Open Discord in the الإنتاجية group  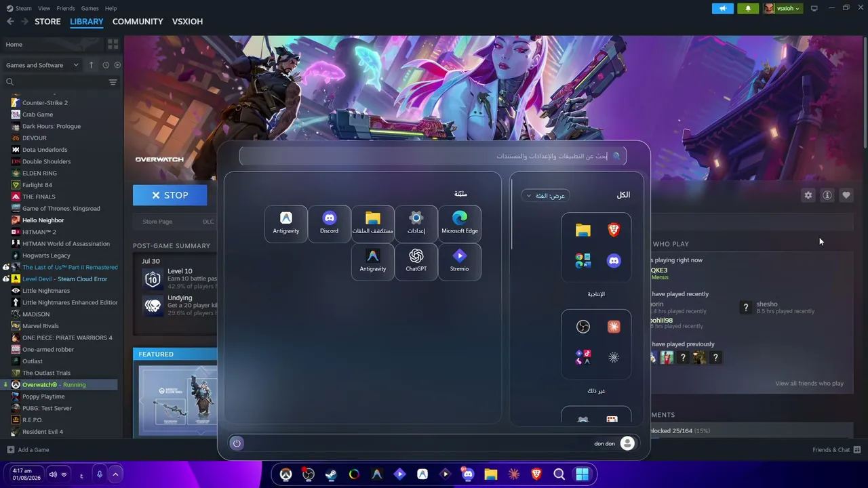(x=614, y=261)
